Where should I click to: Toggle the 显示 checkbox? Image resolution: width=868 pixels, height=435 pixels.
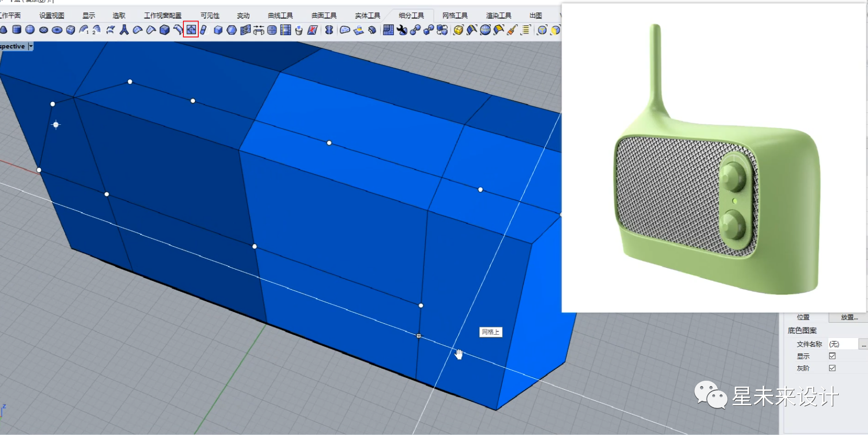[832, 356]
